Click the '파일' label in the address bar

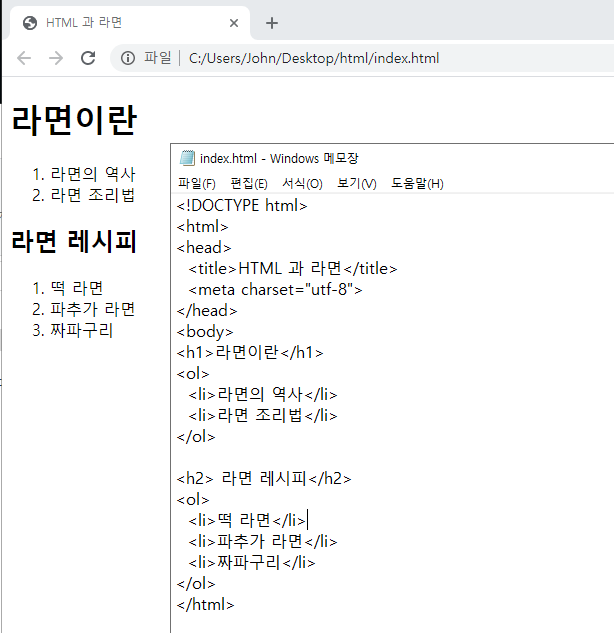[158, 58]
